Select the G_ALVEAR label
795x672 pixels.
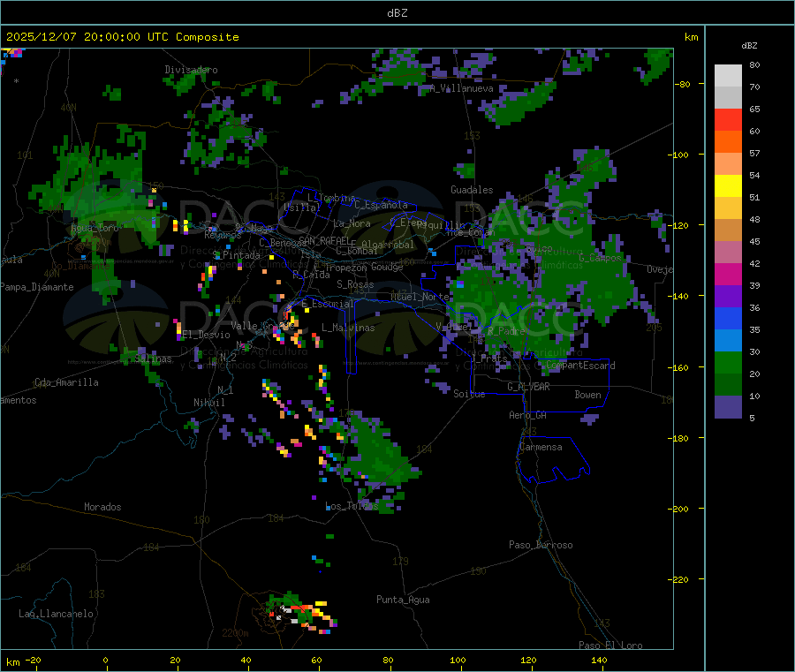point(528,387)
